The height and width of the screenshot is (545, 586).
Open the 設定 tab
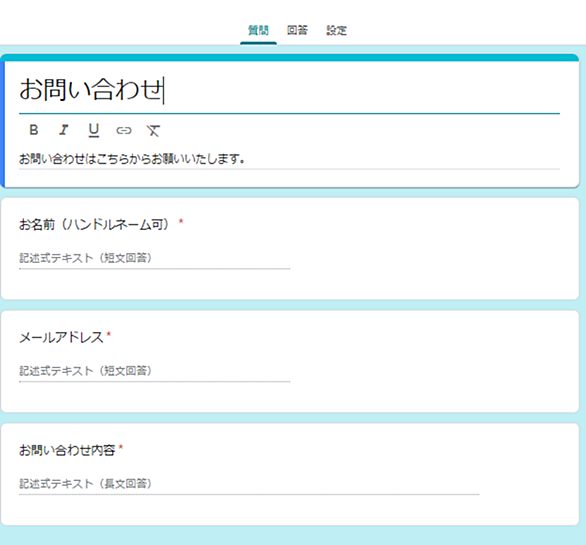pyautogui.click(x=336, y=30)
